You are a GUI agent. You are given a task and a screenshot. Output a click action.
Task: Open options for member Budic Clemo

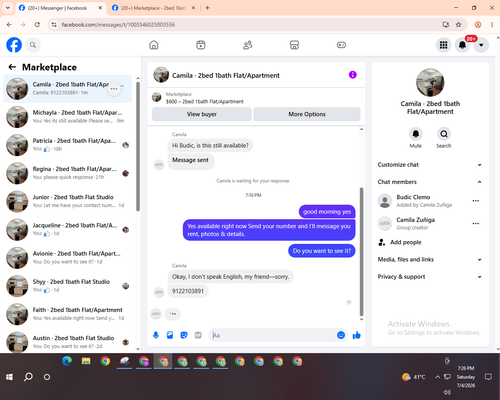[x=476, y=201]
